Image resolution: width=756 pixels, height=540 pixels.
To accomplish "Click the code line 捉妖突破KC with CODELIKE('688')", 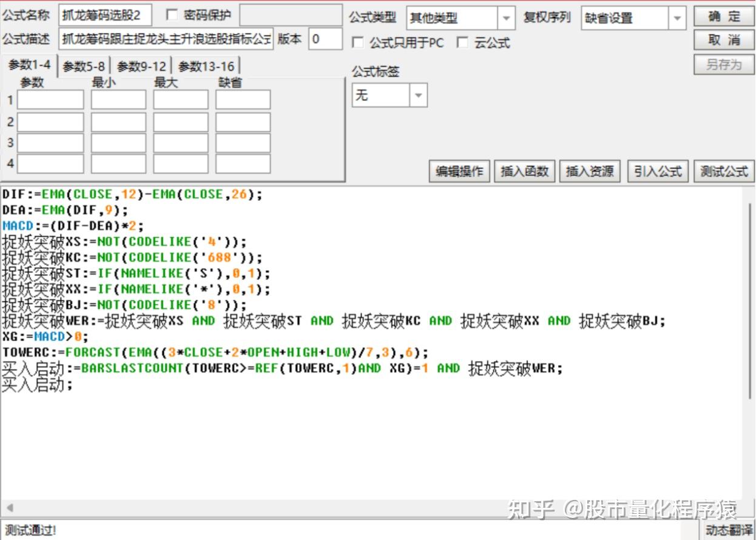I will [x=132, y=258].
